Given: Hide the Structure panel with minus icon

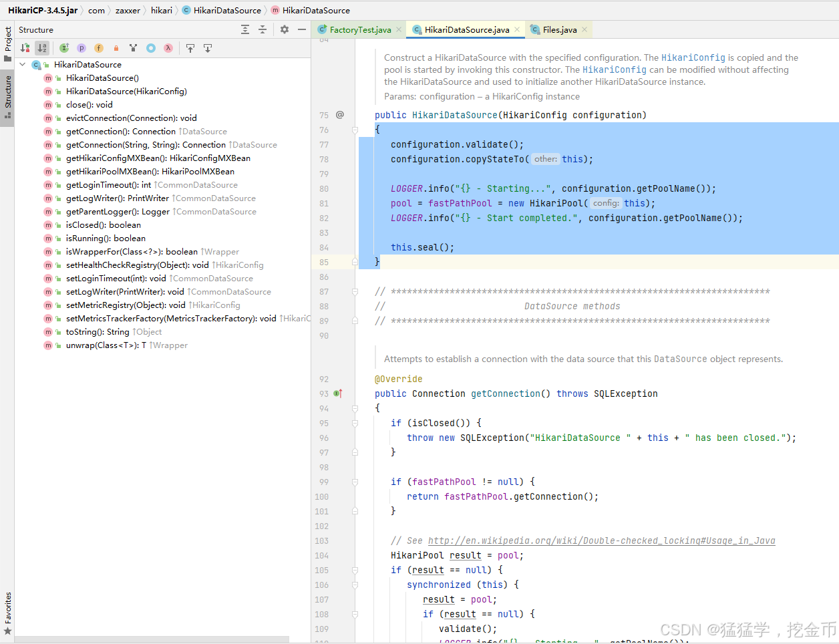Looking at the screenshot, I should click(x=302, y=29).
